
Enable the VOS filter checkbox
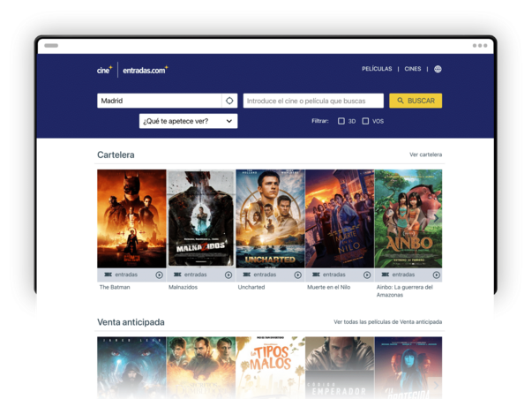pos(365,121)
